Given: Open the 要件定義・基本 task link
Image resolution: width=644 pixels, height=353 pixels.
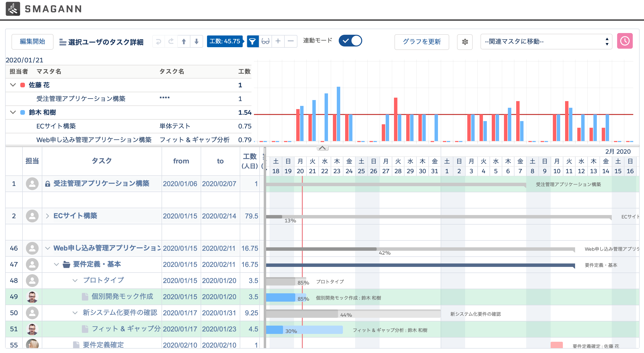Looking at the screenshot, I should coord(97,264).
